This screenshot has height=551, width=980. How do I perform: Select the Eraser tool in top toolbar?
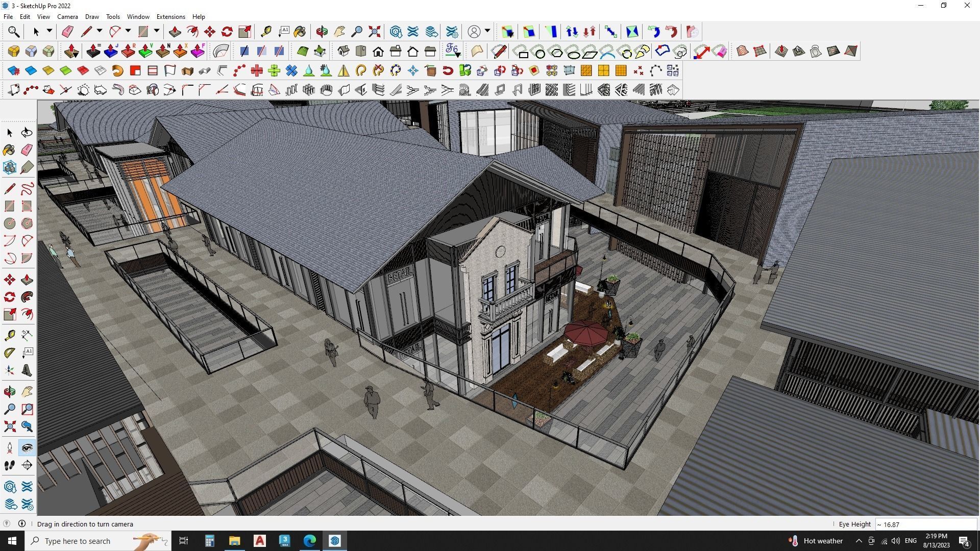point(67,32)
